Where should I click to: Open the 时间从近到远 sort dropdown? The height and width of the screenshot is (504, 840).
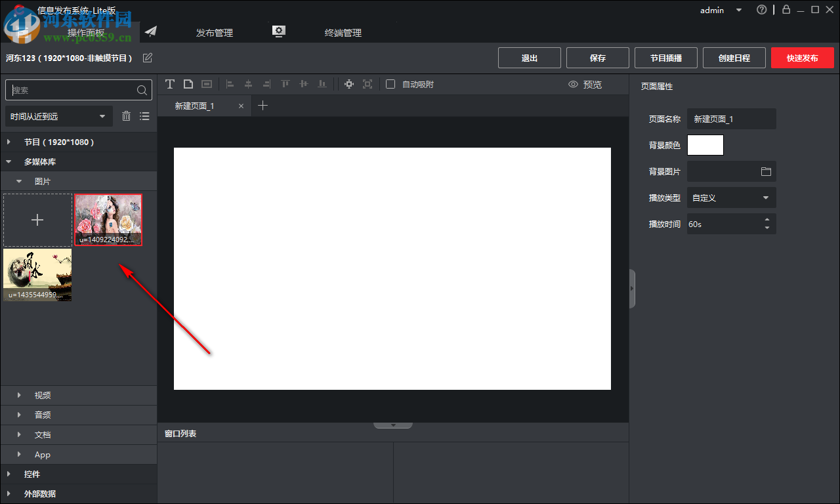58,115
